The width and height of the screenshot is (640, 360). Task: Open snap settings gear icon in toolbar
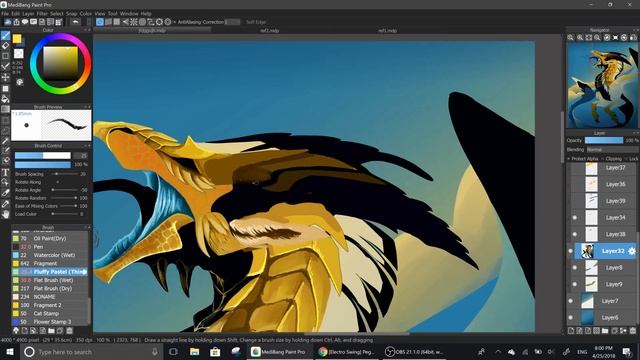tap(167, 22)
